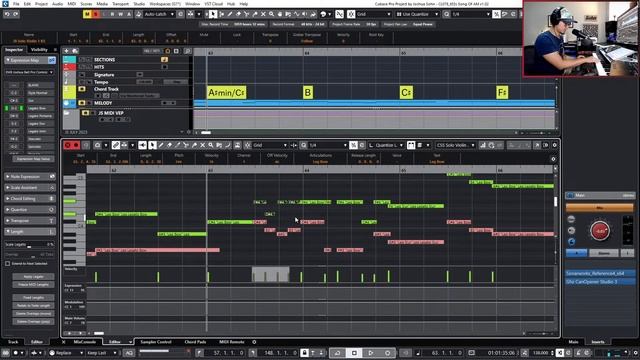Toggle Solo Editor in key editor toolbar
The width and height of the screenshot is (640, 360).
(x=68, y=145)
